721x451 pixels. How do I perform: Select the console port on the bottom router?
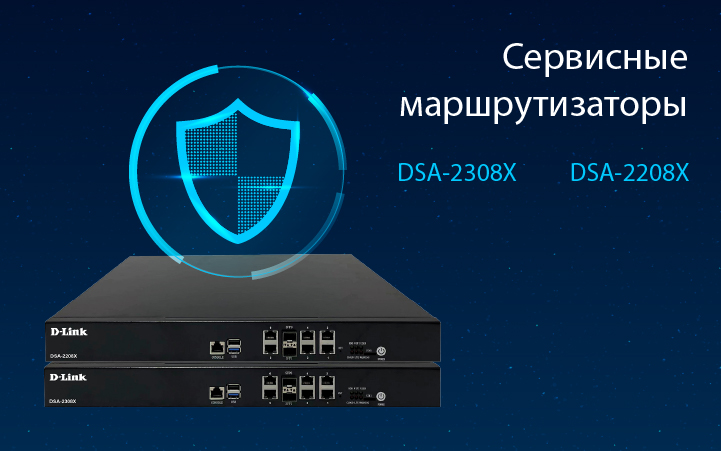click(217, 393)
